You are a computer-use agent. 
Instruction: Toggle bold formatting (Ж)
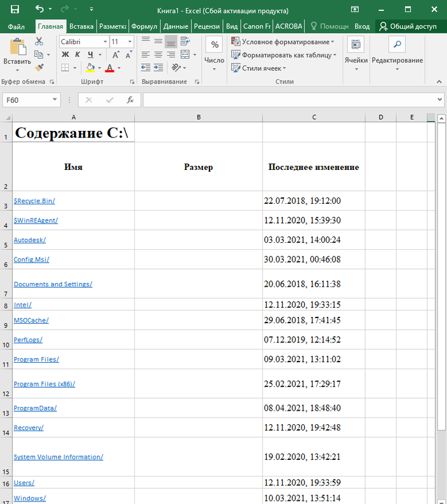coord(65,55)
